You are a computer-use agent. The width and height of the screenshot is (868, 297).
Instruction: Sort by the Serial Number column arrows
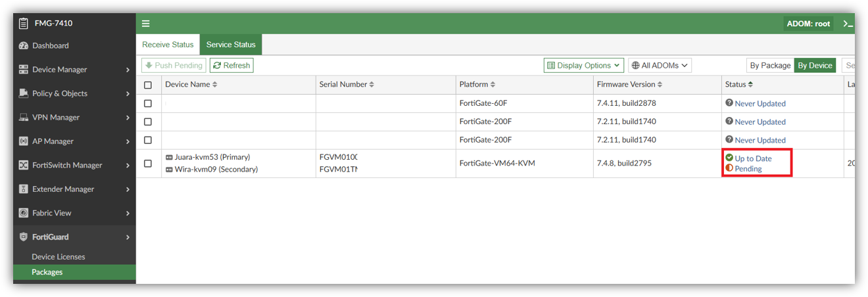click(372, 85)
